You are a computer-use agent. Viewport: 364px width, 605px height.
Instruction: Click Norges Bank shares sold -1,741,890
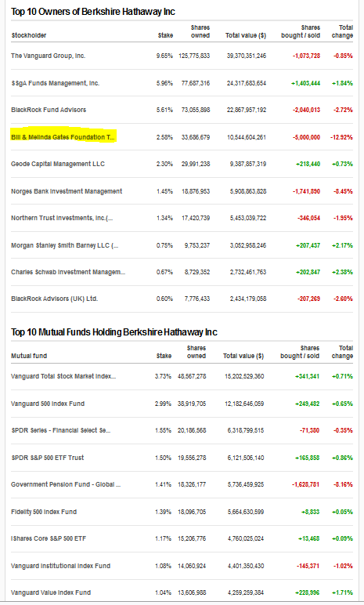307,191
